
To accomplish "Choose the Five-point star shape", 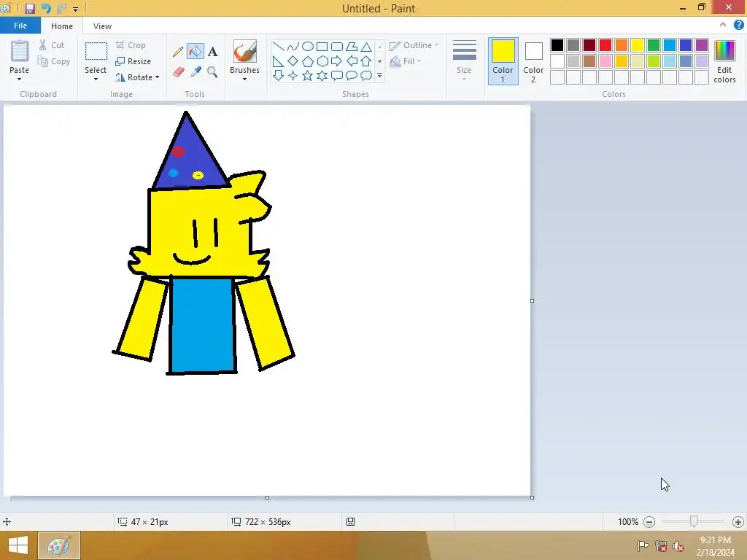I will pyautogui.click(x=308, y=75).
